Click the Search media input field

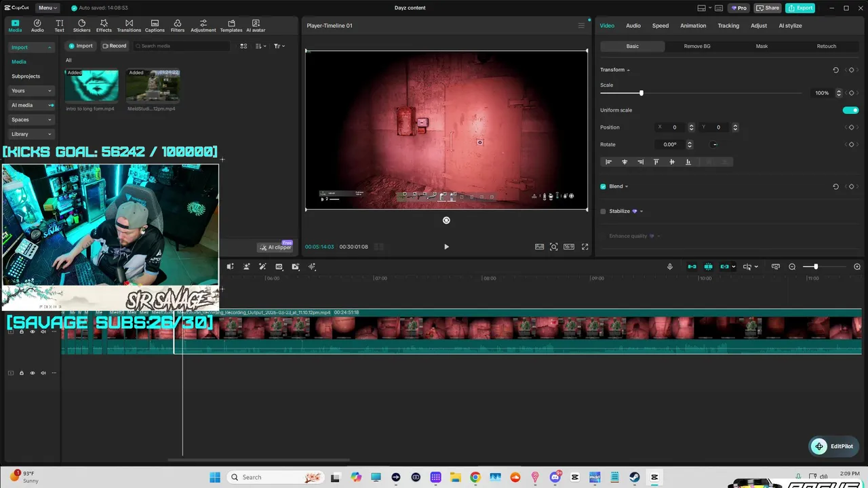coord(181,46)
